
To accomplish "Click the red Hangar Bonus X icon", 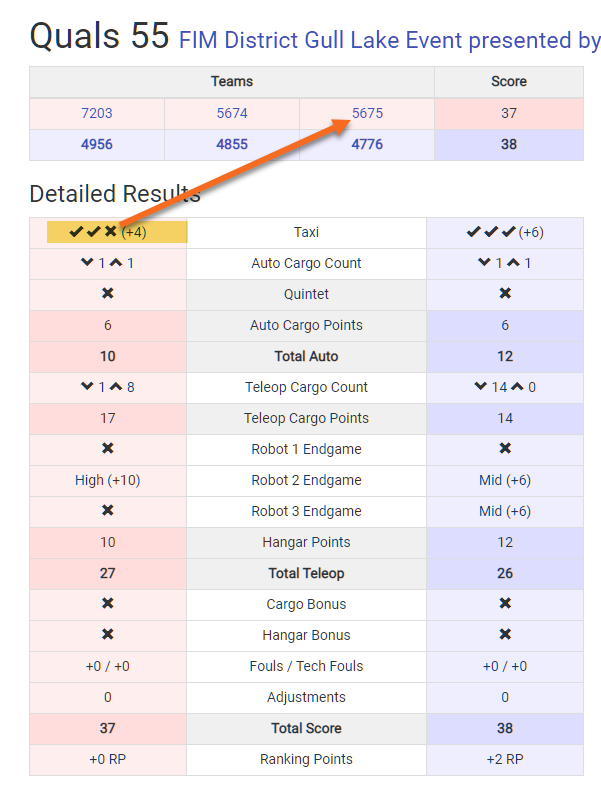I will [108, 634].
